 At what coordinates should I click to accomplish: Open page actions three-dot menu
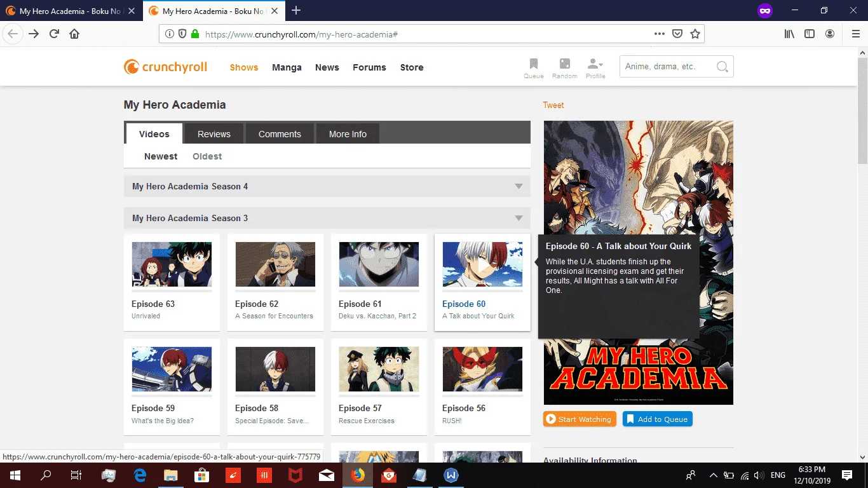pyautogui.click(x=660, y=34)
